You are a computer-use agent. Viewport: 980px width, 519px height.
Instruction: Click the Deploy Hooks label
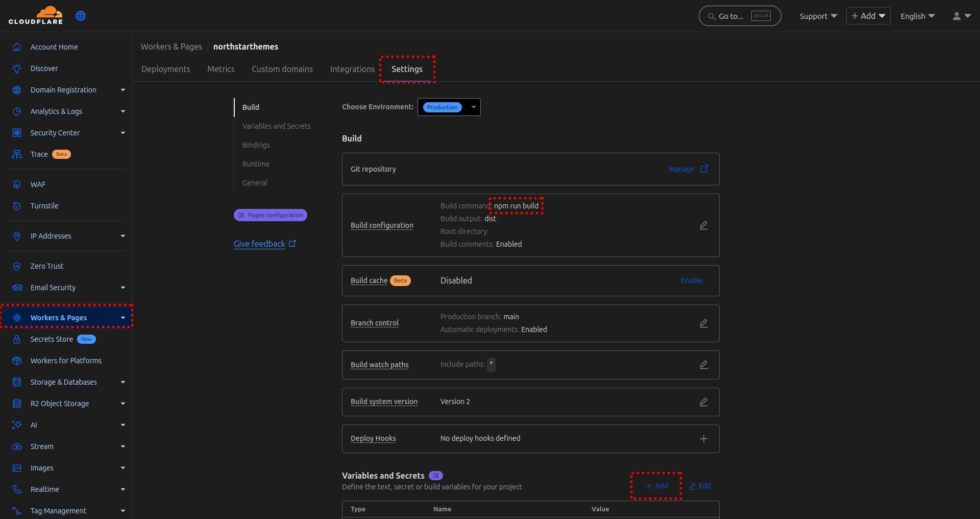click(x=373, y=438)
